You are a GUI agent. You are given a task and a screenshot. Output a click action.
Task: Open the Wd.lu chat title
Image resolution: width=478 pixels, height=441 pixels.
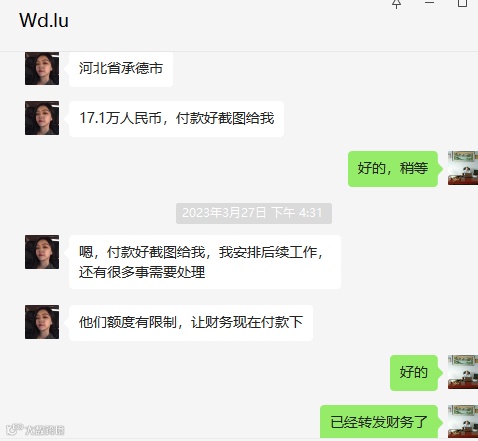pos(44,20)
